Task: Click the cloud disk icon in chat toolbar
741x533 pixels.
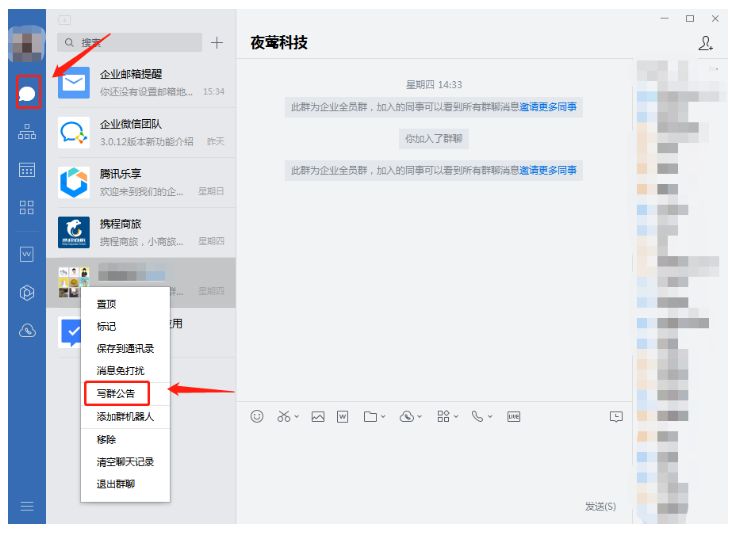Action: point(407,416)
